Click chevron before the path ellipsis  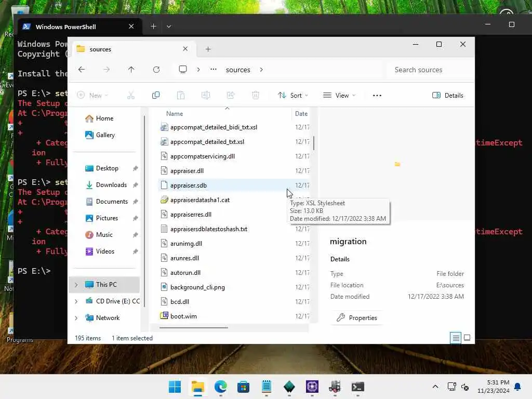click(x=198, y=70)
